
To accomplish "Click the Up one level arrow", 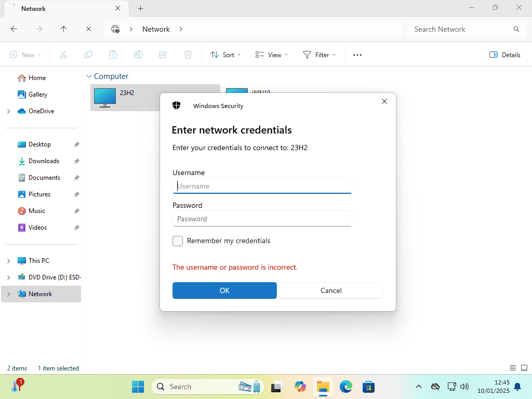I will [63, 29].
